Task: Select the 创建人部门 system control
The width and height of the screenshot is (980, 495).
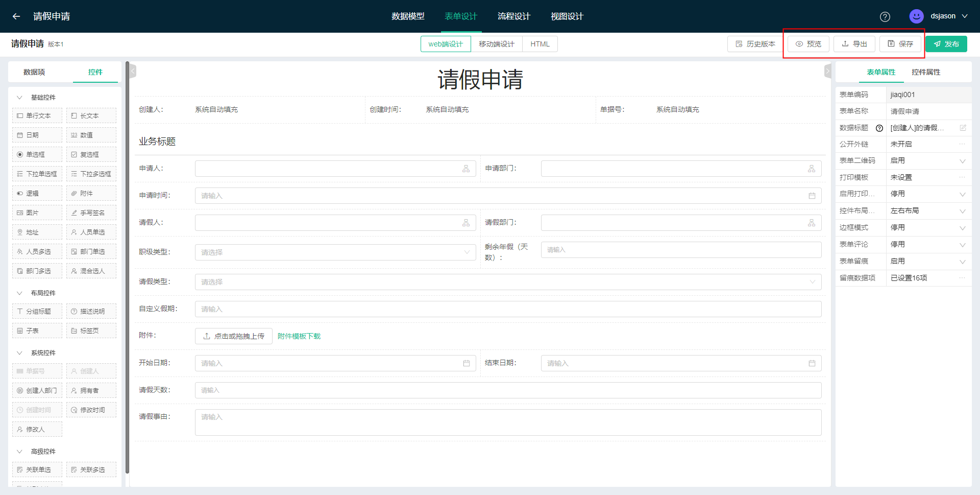Action: pyautogui.click(x=37, y=390)
